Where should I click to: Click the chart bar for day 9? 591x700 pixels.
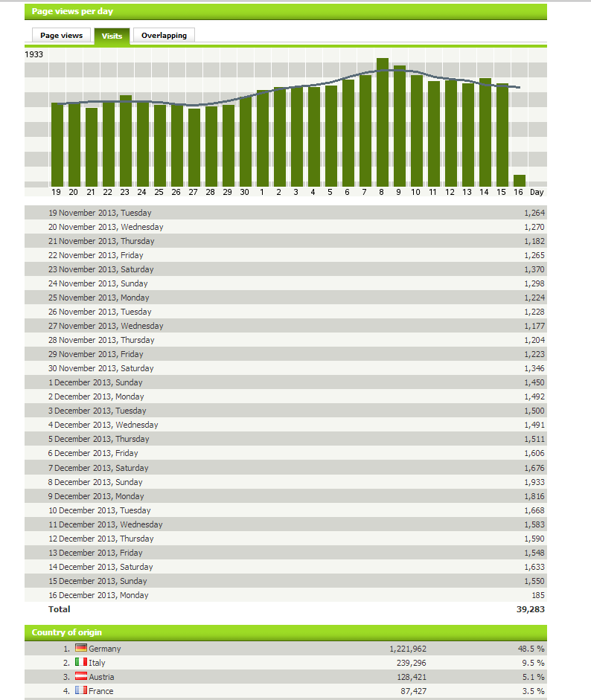pos(400,126)
